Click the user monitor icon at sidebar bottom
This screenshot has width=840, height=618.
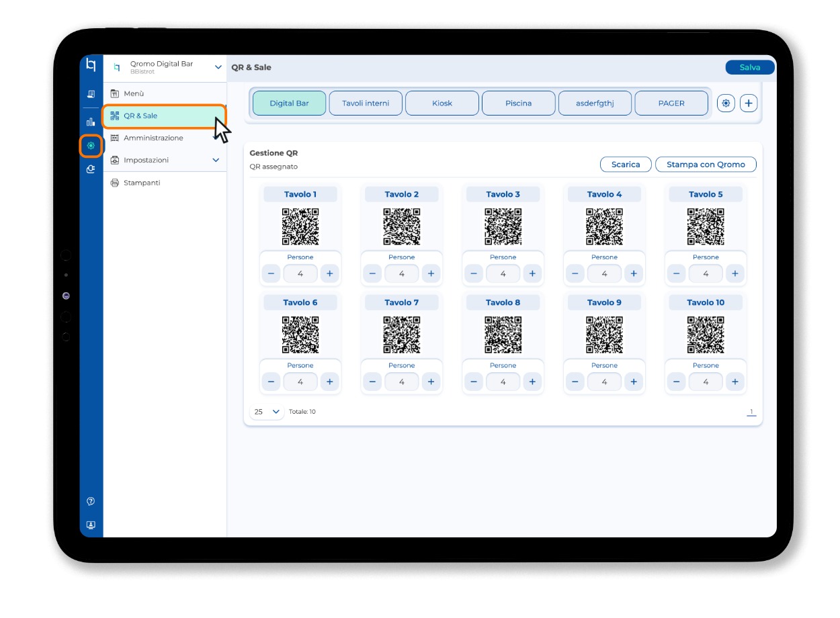pyautogui.click(x=91, y=525)
